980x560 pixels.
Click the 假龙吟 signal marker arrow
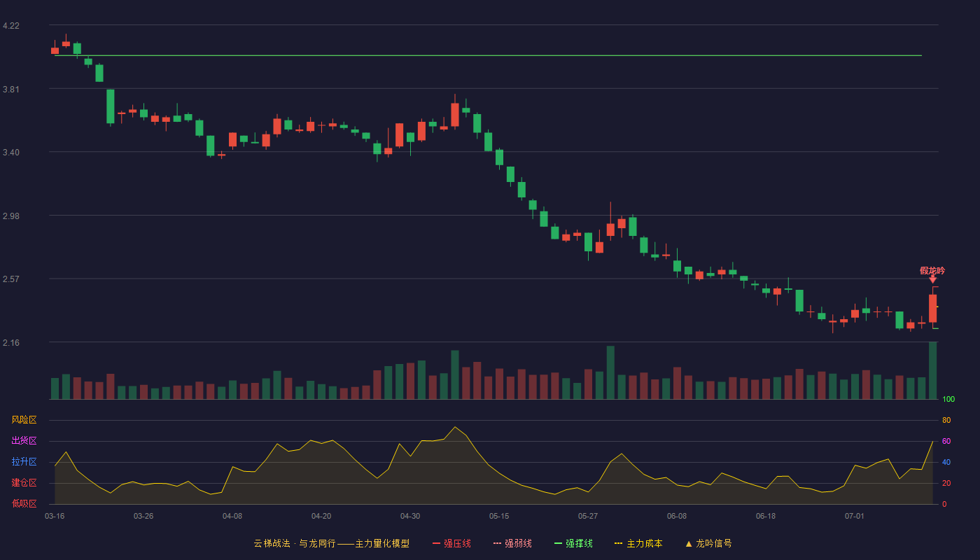point(932,279)
